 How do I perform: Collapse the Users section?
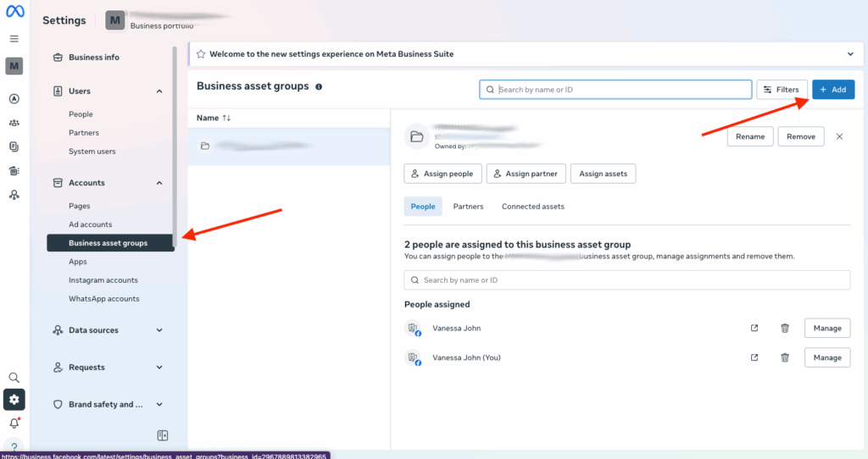click(159, 91)
